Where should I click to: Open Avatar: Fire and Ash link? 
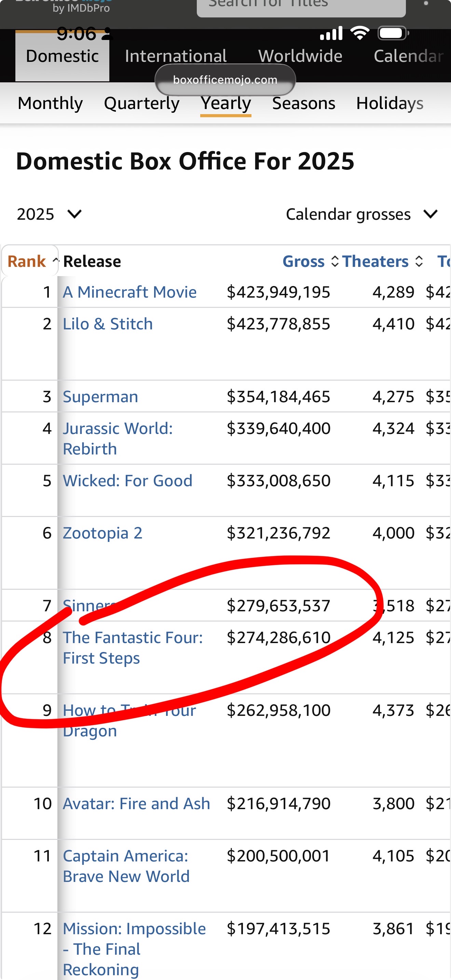point(136,803)
